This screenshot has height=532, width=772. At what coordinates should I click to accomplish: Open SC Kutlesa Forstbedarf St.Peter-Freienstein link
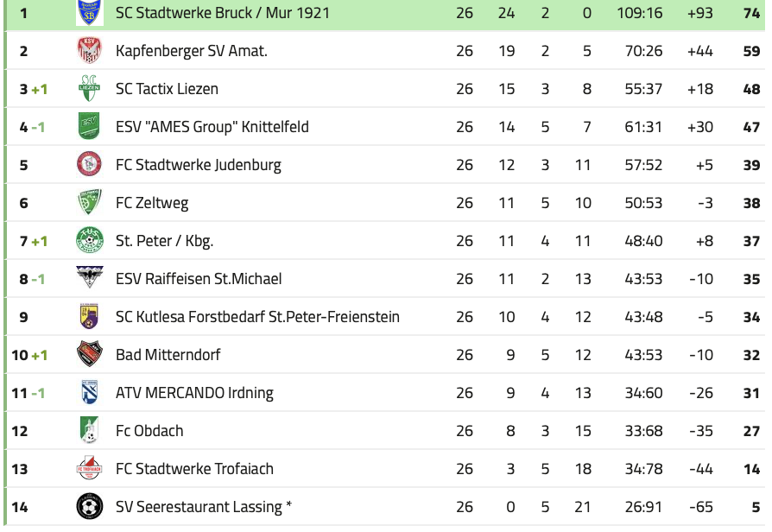click(257, 316)
